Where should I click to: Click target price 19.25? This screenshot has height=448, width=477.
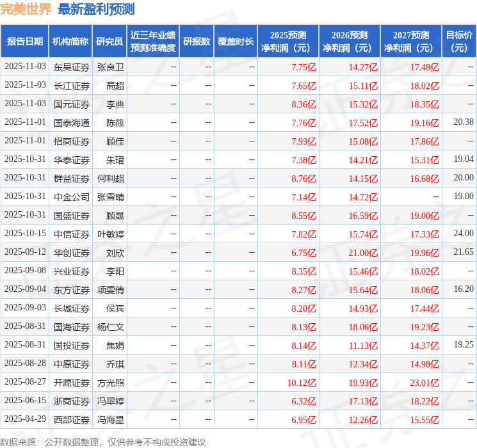pos(464,344)
